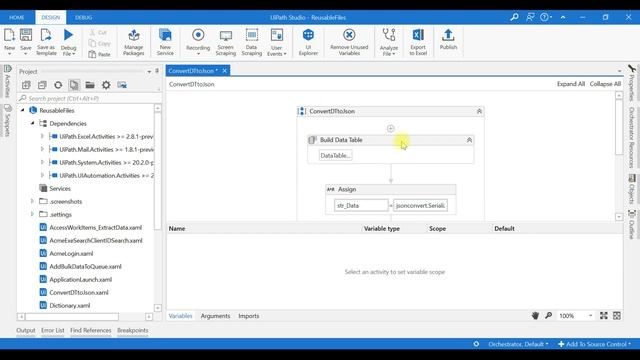This screenshot has height=360, width=640.
Task: Click the DataTable... button
Action: pyautogui.click(x=335, y=156)
